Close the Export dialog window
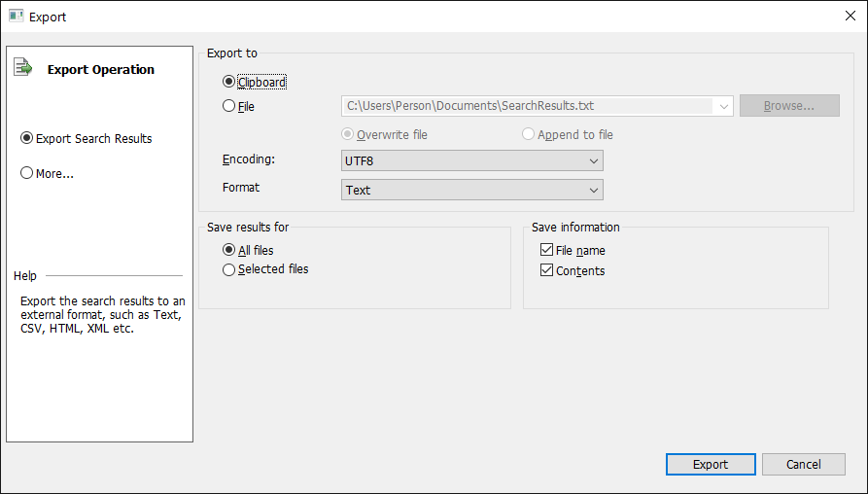Screen dimensions: 868x494 pyautogui.click(x=851, y=17)
